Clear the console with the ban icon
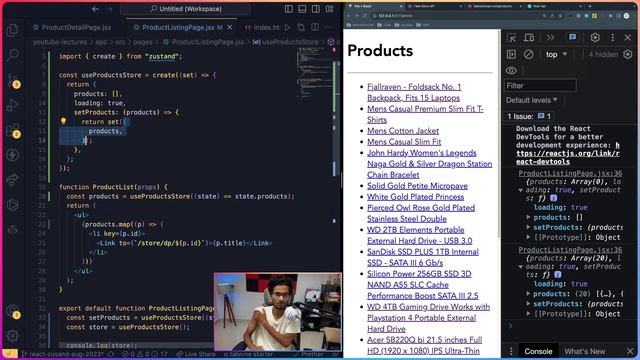Image resolution: width=640 pixels, height=360 pixels. pos(529,54)
